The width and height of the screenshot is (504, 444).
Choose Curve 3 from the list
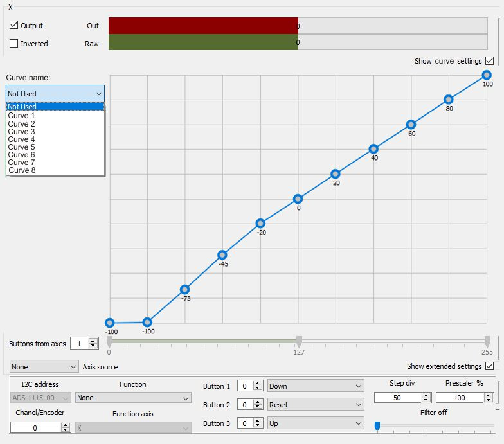(55, 131)
